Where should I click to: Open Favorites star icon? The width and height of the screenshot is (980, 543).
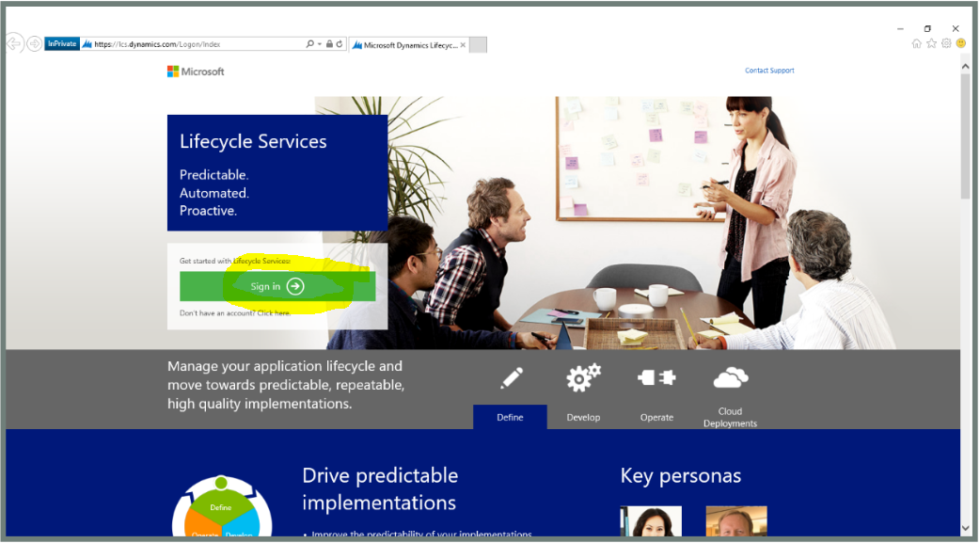(931, 43)
